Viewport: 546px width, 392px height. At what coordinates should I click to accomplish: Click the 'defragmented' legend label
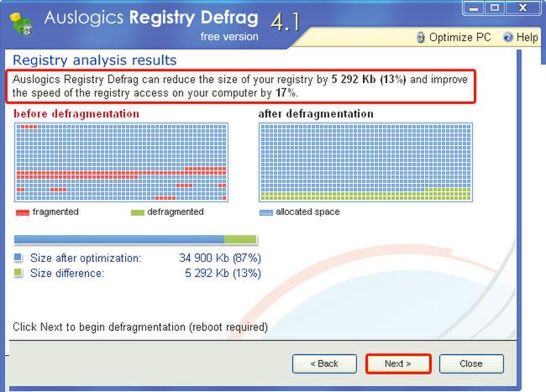pos(176,212)
